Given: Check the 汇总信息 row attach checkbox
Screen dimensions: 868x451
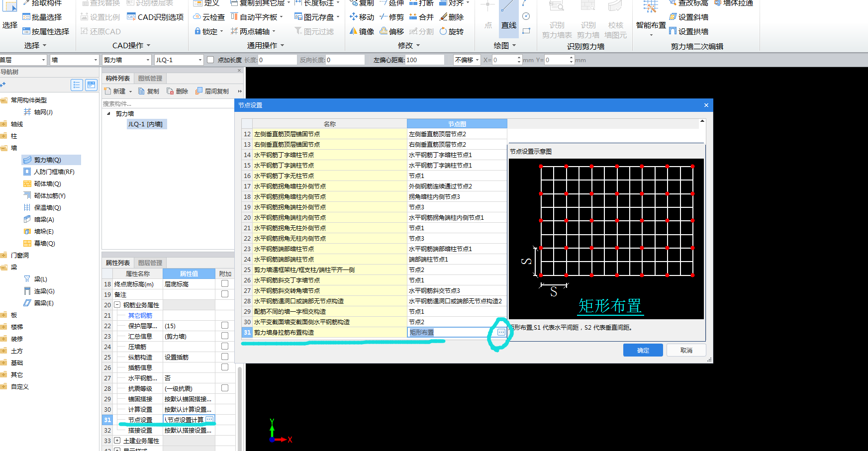Looking at the screenshot, I should [225, 336].
